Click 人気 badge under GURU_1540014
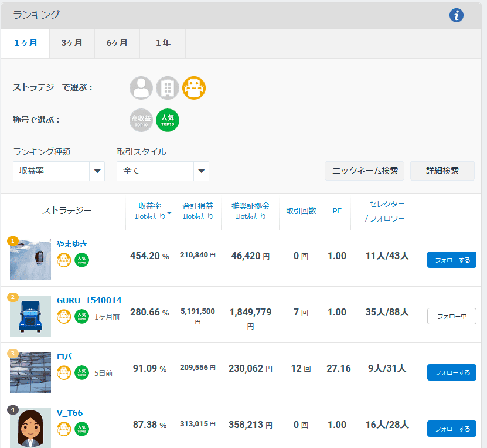The image size is (487, 448). [81, 317]
